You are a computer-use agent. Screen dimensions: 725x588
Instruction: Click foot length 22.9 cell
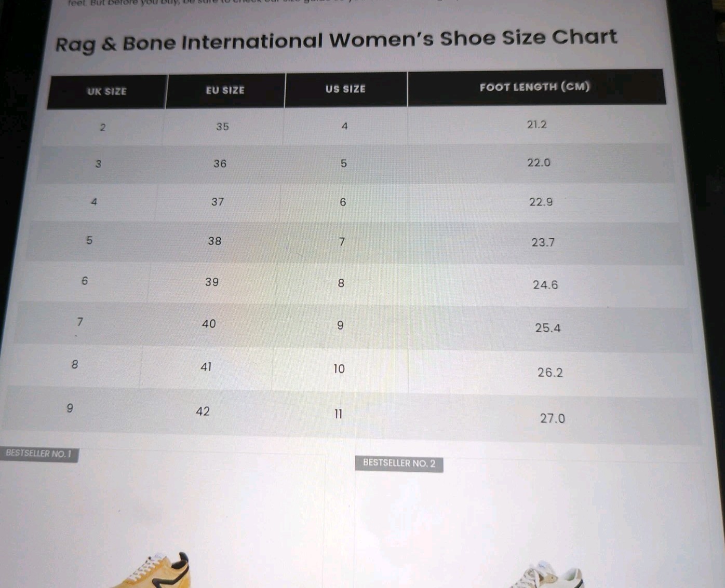click(541, 202)
